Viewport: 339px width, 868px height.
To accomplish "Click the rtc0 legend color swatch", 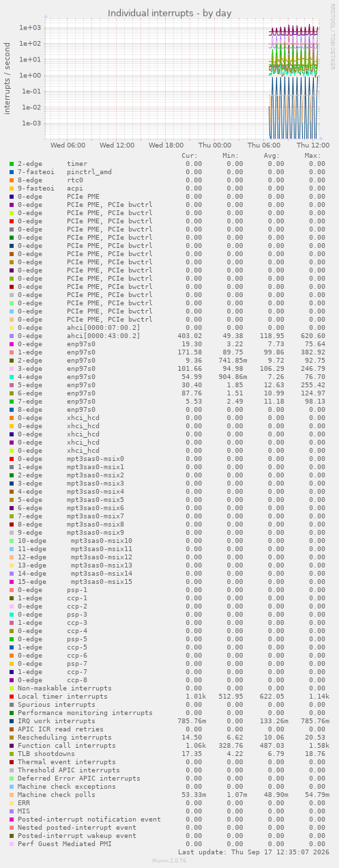I will coord(12,180).
